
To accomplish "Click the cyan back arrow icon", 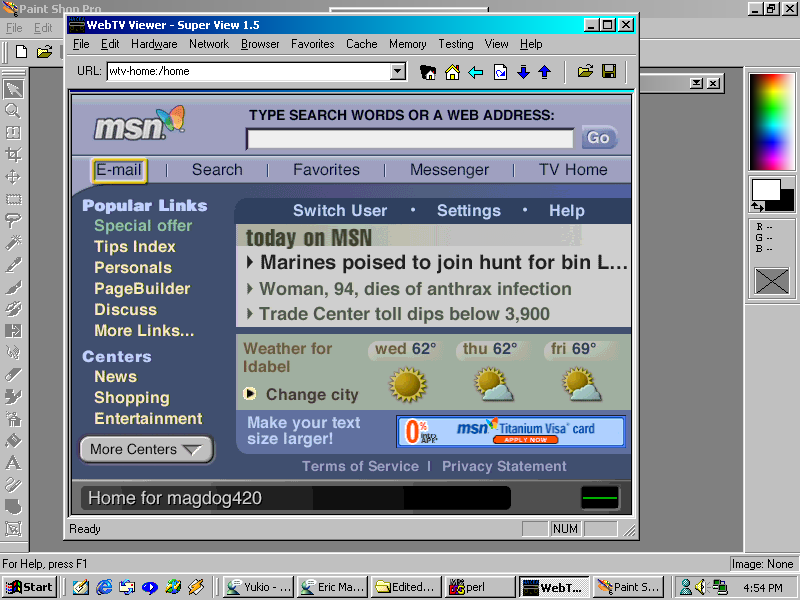I will pos(476,72).
